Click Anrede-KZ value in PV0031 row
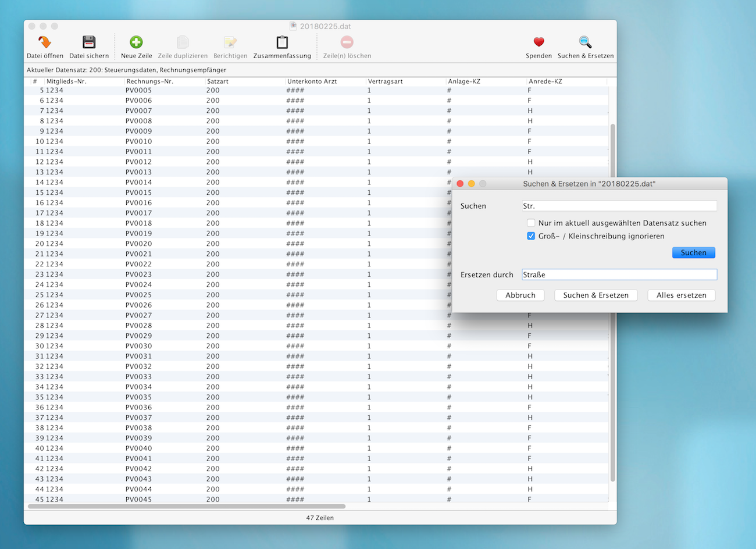The image size is (756, 549). click(530, 357)
